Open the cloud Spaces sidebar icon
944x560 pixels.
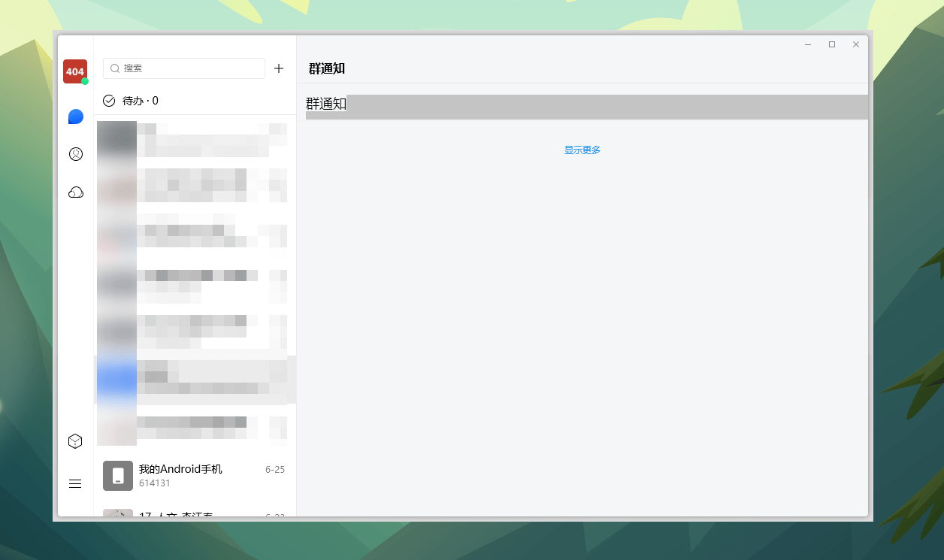(75, 192)
